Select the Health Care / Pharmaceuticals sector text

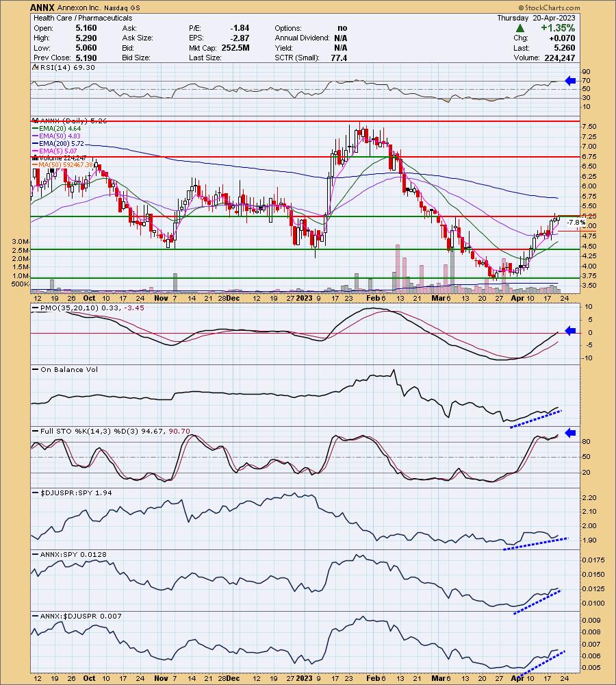tap(83, 18)
